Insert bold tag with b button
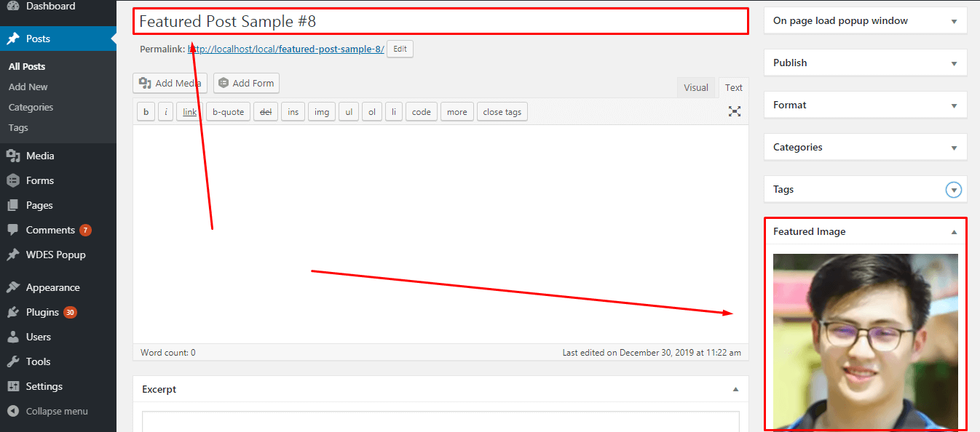 tap(146, 111)
